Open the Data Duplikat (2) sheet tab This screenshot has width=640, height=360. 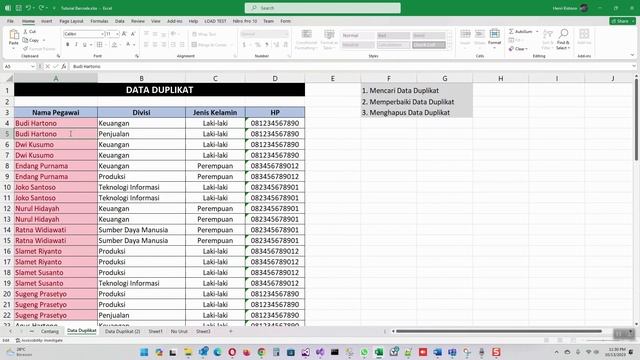[122, 331]
